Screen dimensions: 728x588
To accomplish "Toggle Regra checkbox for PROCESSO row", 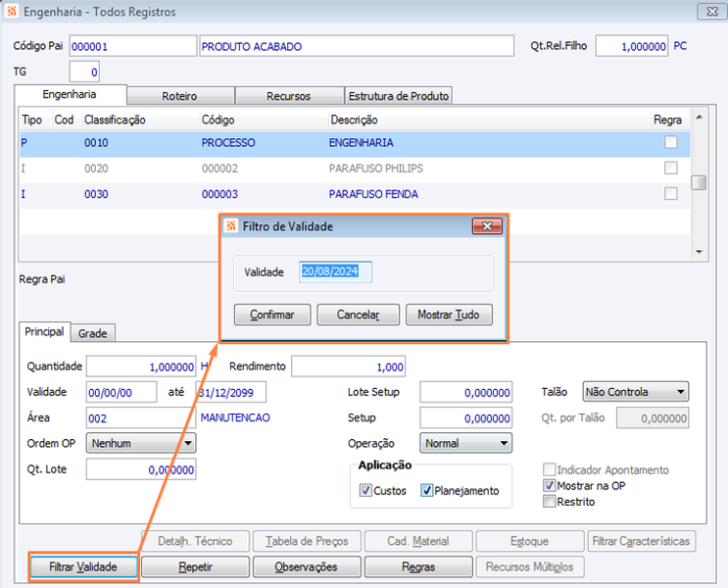I will coord(670,142).
